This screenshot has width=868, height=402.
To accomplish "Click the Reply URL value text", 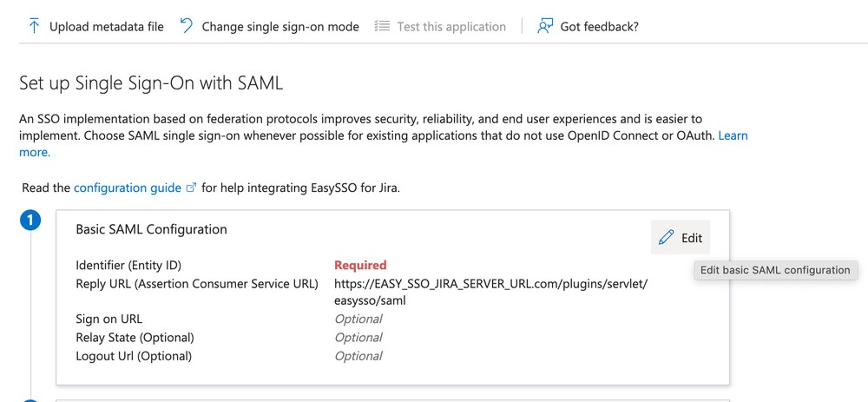I will pyautogui.click(x=490, y=293).
